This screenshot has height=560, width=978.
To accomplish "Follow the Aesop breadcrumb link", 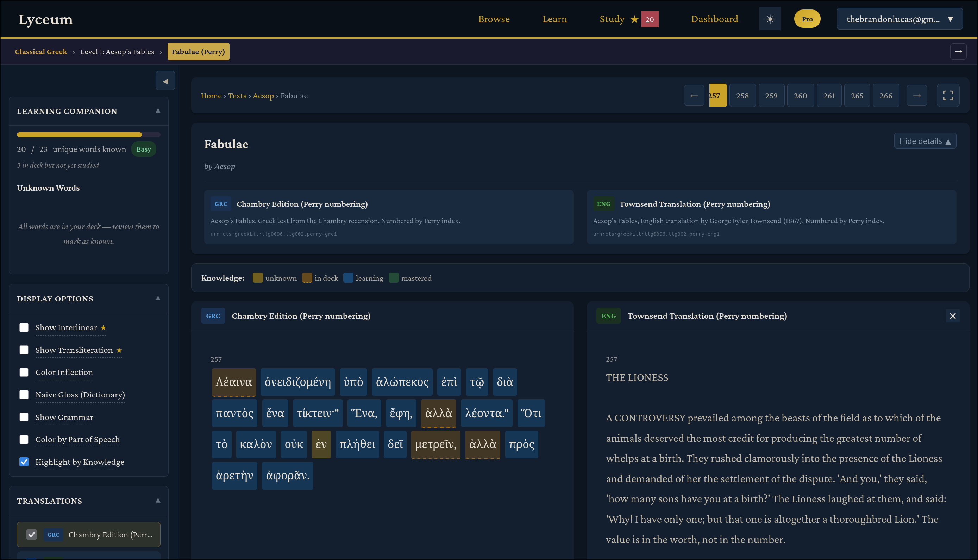I will click(263, 96).
